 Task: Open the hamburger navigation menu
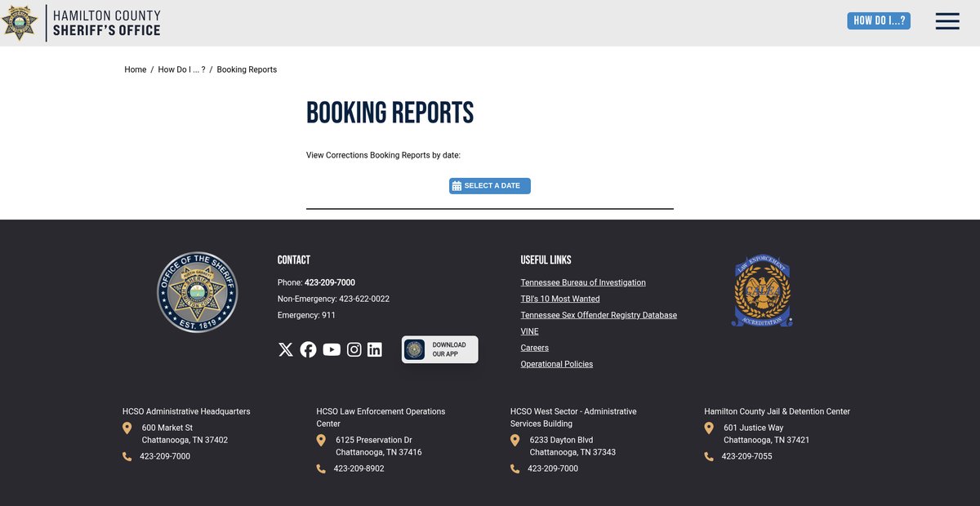coord(947,21)
